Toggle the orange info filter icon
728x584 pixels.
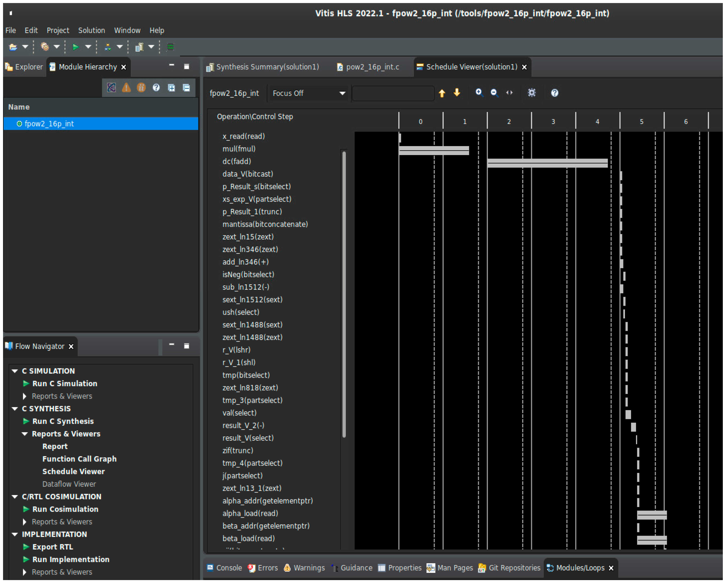141,88
